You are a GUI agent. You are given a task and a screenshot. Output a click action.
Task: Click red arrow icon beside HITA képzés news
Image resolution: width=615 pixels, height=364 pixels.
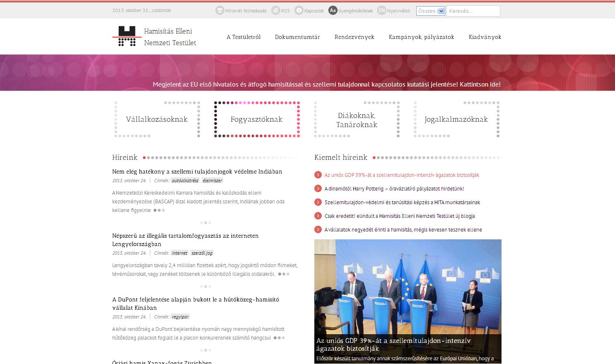[318, 202]
